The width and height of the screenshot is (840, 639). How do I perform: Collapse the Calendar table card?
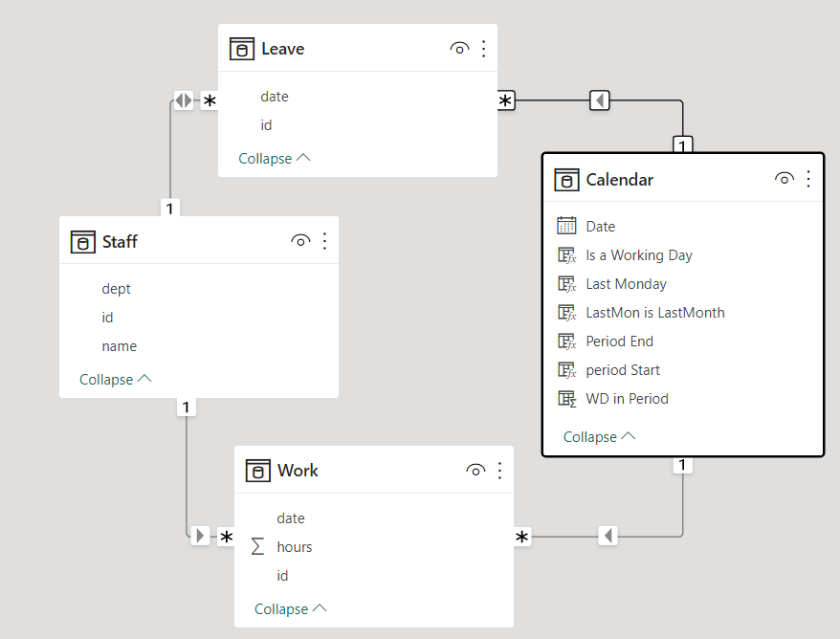600,436
